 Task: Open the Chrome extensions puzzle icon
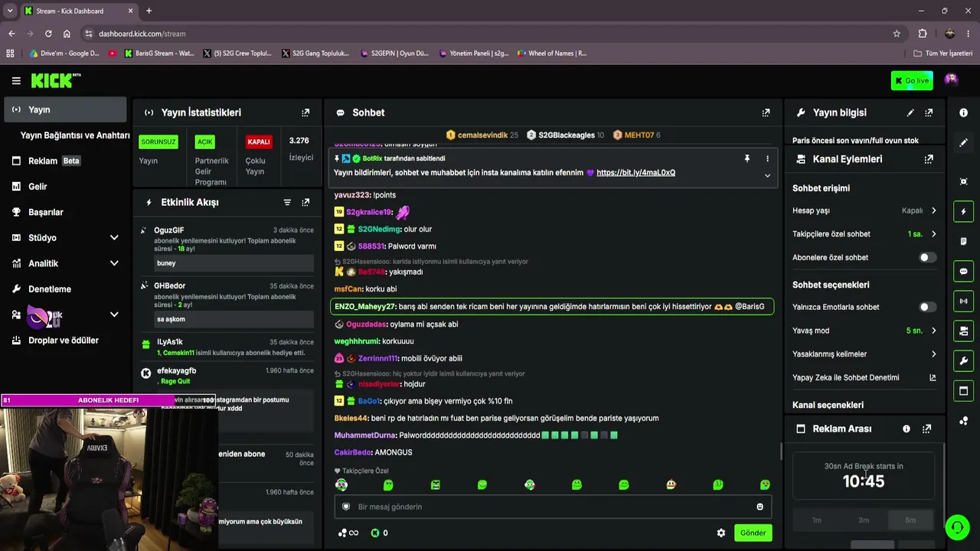(923, 34)
